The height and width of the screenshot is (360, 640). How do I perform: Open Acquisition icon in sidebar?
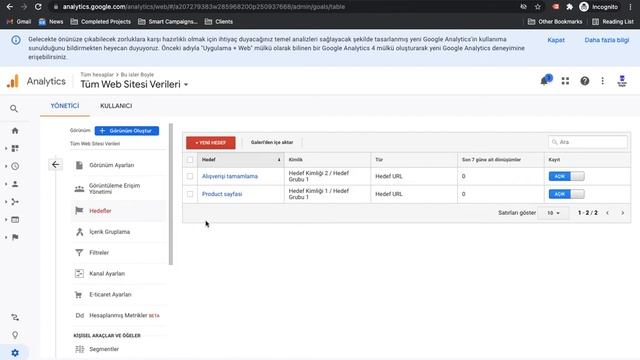(15, 202)
